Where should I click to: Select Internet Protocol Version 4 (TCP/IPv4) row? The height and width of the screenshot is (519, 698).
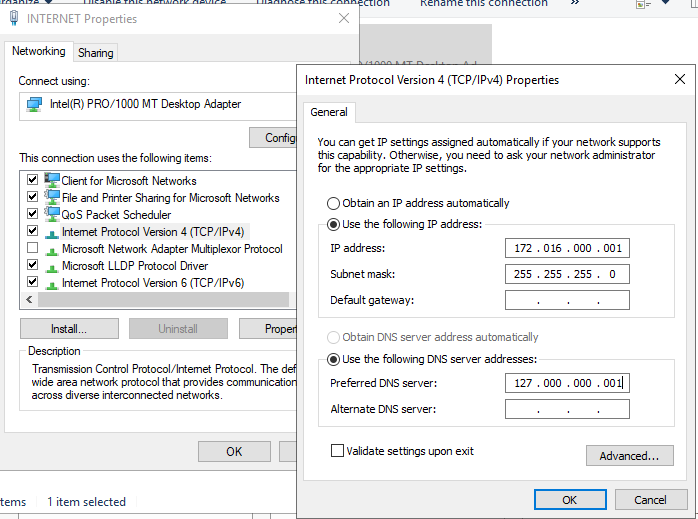pos(153,232)
